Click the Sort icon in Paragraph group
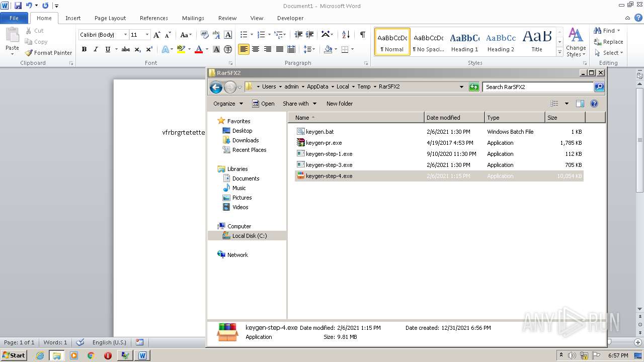The width and height of the screenshot is (644, 362). click(x=346, y=35)
